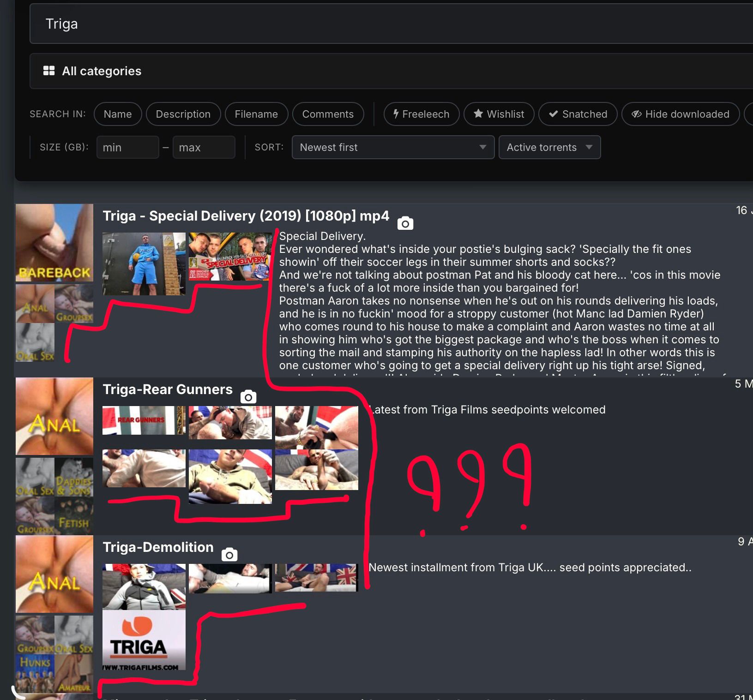Select the Amateur category icon
The image size is (753, 700).
coord(74,673)
